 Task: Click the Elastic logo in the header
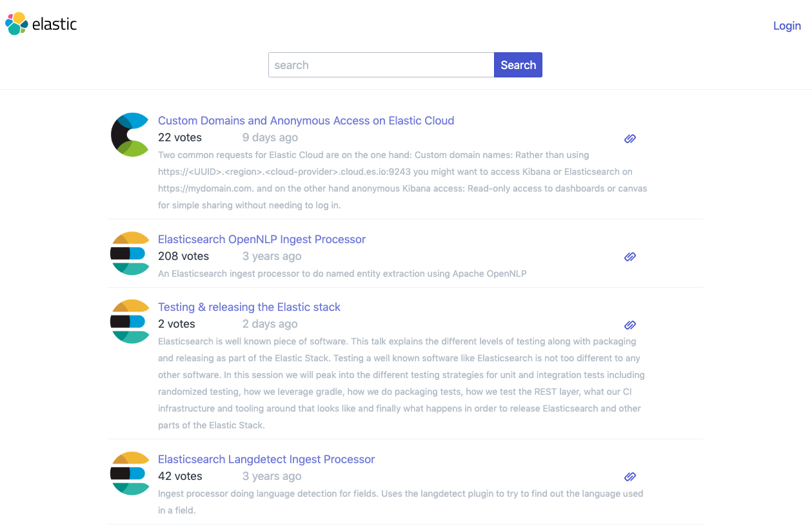point(41,24)
